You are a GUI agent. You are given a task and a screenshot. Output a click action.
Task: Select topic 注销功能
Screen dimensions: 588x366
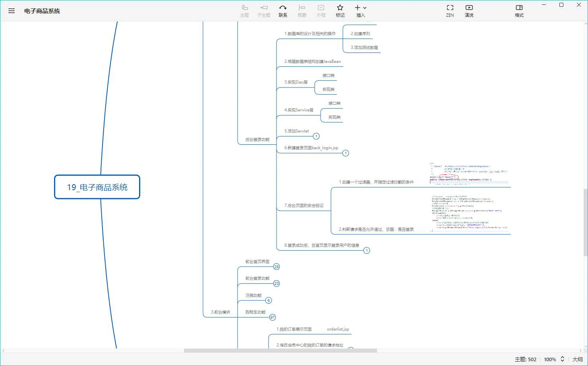[253, 296]
